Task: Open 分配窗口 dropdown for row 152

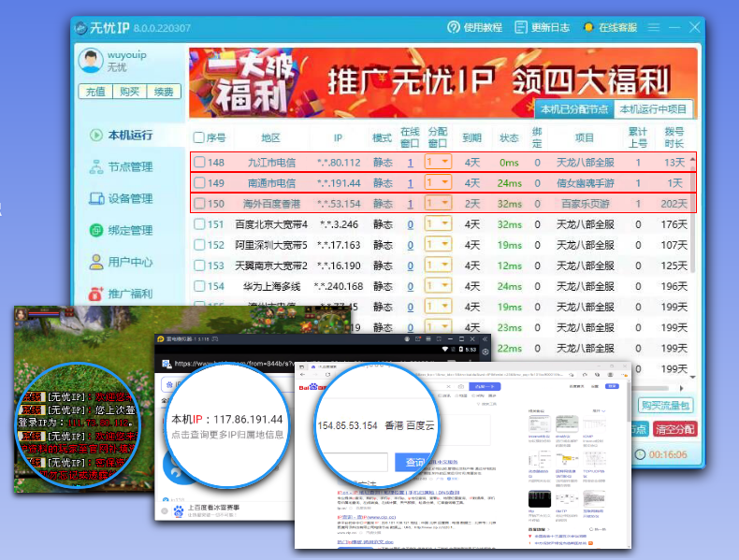Action: point(438,244)
